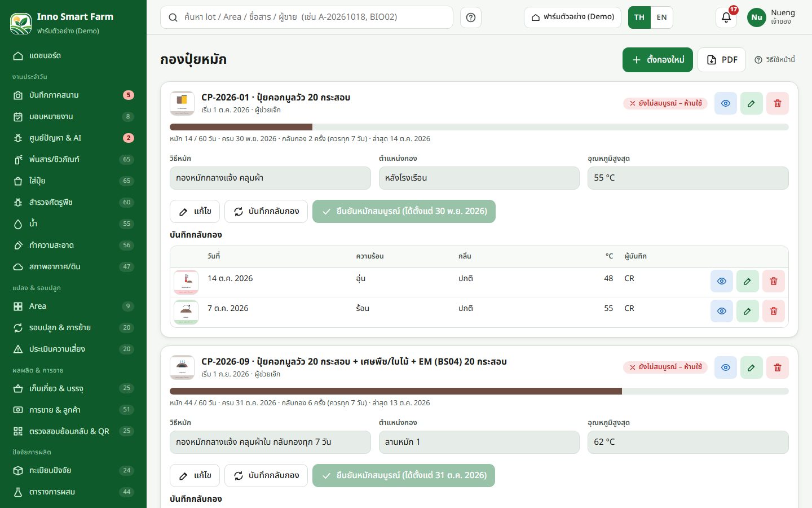Focus the lot / Area search field

(x=307, y=17)
